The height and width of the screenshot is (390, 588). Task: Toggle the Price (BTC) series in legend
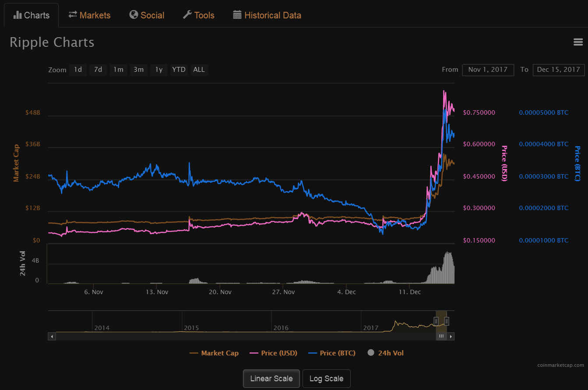[332, 353]
